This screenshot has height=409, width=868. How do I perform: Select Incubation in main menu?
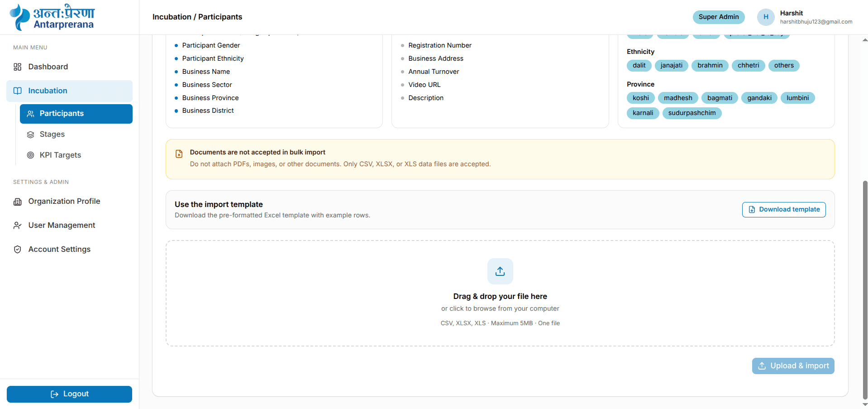coord(70,91)
